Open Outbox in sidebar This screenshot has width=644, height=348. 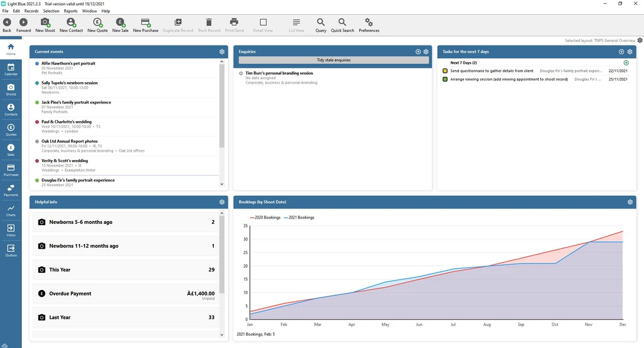[11, 250]
